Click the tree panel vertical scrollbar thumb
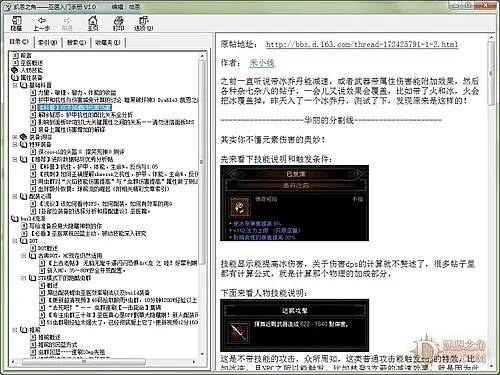The image size is (500, 375). [202, 162]
